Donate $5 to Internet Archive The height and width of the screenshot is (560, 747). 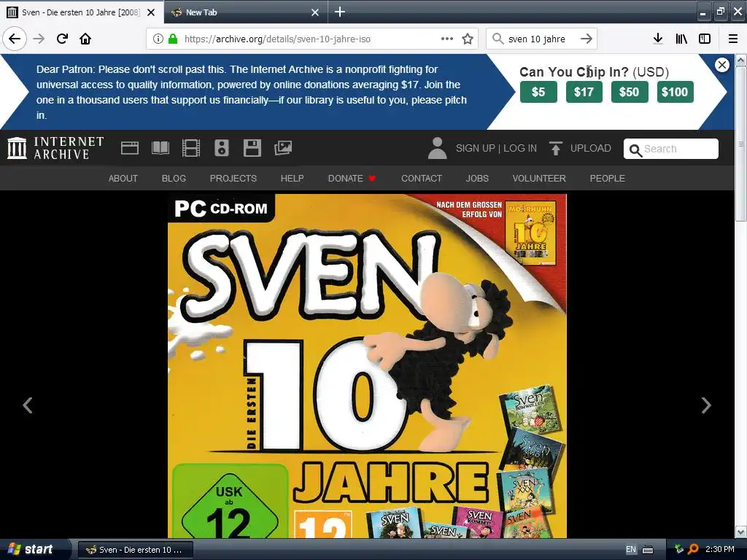click(x=538, y=92)
